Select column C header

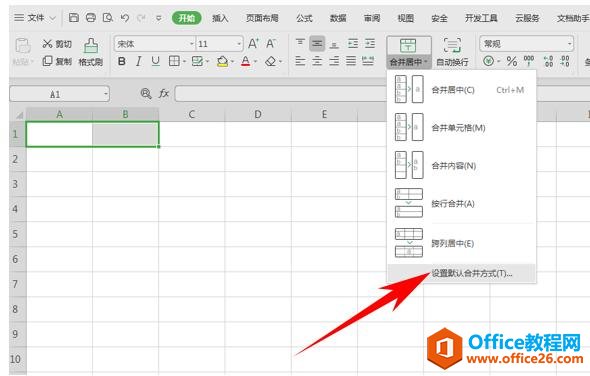[192, 114]
